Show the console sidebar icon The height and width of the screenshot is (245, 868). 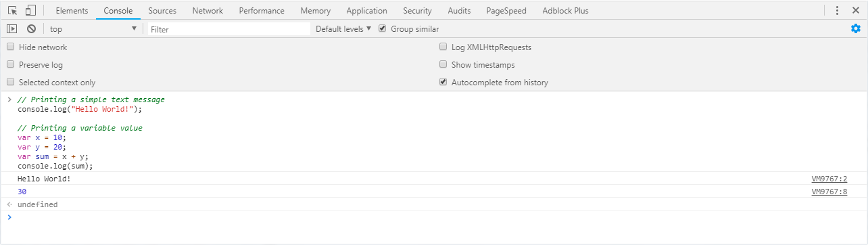11,29
